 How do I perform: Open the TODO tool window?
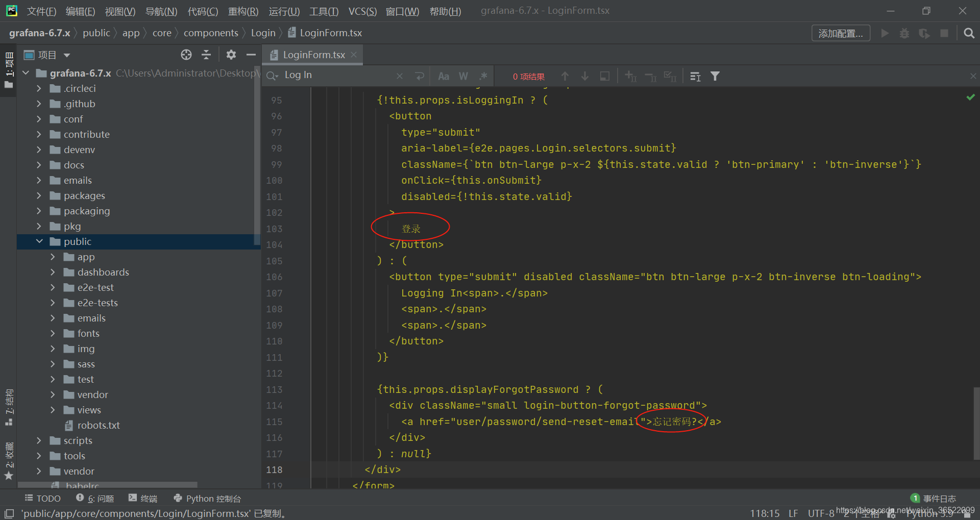click(x=43, y=498)
